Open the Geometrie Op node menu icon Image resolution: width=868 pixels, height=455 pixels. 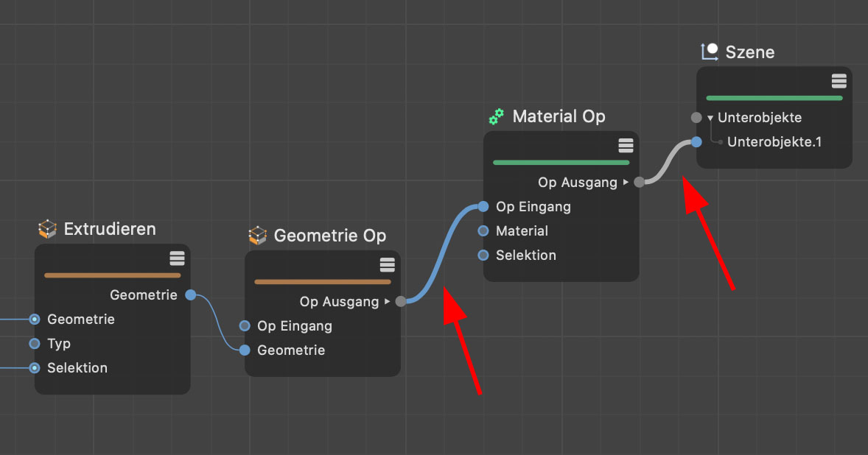[387, 264]
